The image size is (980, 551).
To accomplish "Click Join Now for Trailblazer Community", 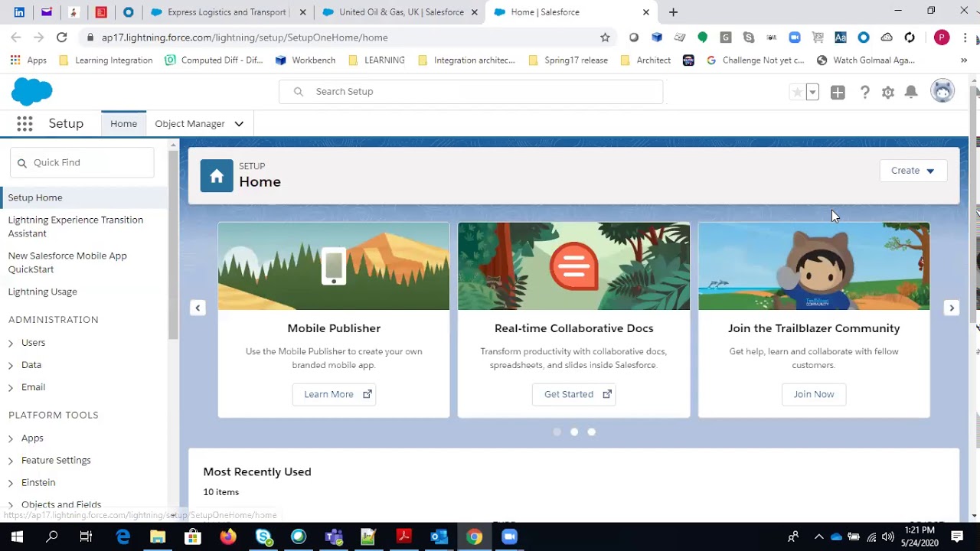I will [814, 394].
